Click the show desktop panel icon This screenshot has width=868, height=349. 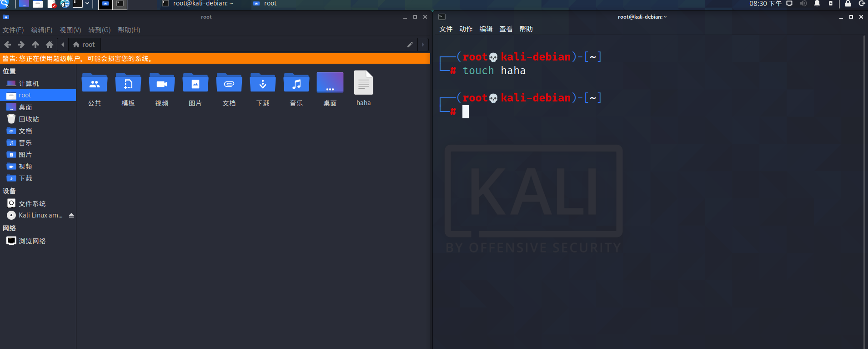click(x=24, y=4)
